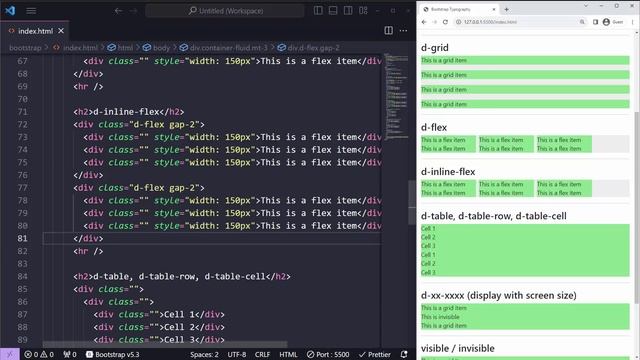Click the Prettier status bar item

[x=375, y=354]
